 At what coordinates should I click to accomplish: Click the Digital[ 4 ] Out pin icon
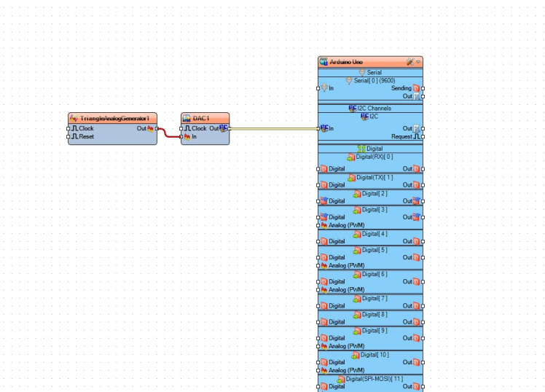416,241
